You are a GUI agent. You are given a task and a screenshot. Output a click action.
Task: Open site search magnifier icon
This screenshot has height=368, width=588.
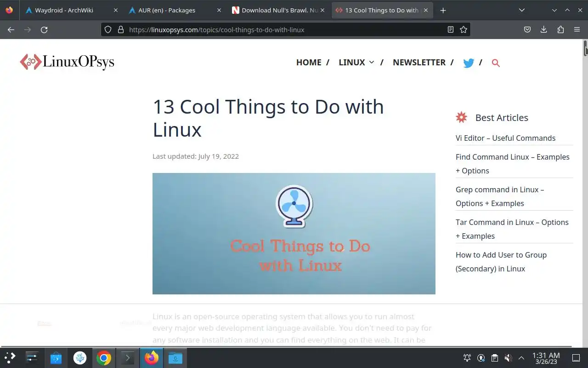[x=496, y=63]
